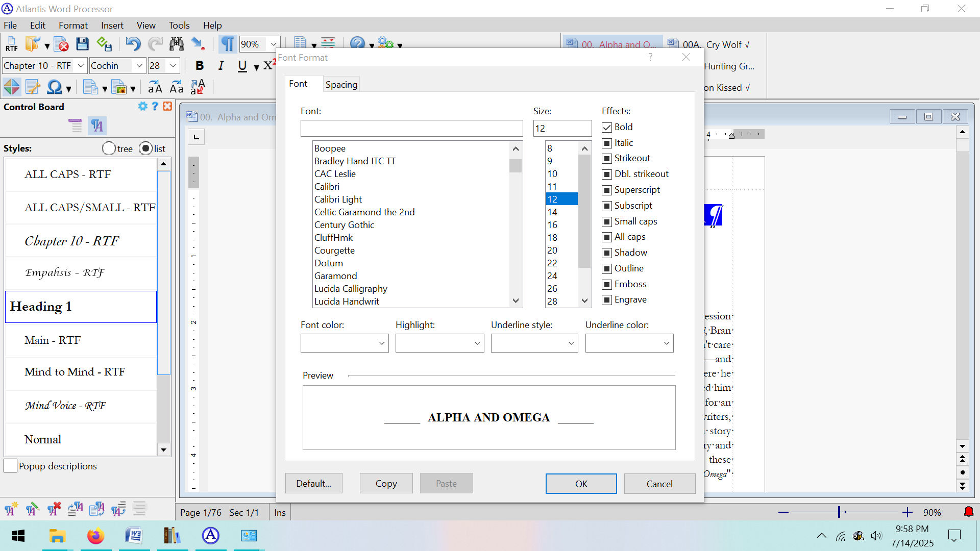The width and height of the screenshot is (980, 551).
Task: Open Control Board help question mark
Action: (155, 106)
